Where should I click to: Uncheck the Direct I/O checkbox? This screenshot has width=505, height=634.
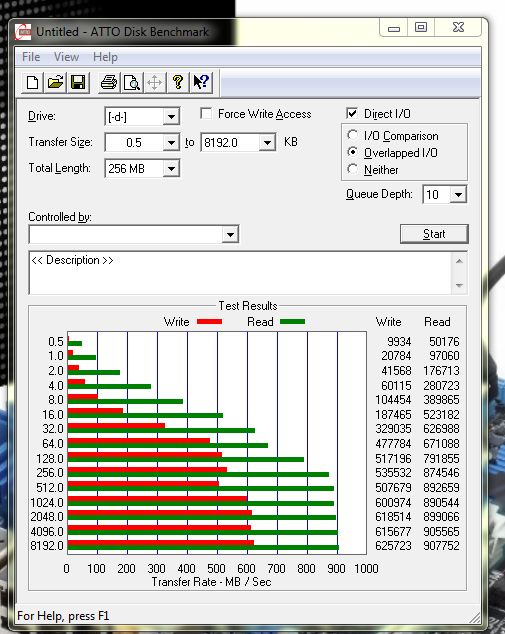pyautogui.click(x=352, y=113)
